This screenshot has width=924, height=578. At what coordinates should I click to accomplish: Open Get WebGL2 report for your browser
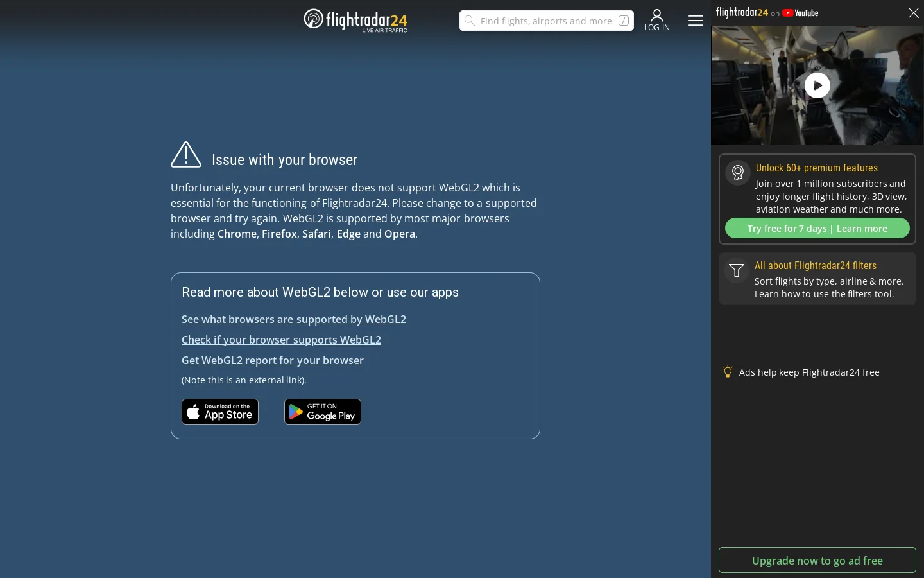click(273, 360)
